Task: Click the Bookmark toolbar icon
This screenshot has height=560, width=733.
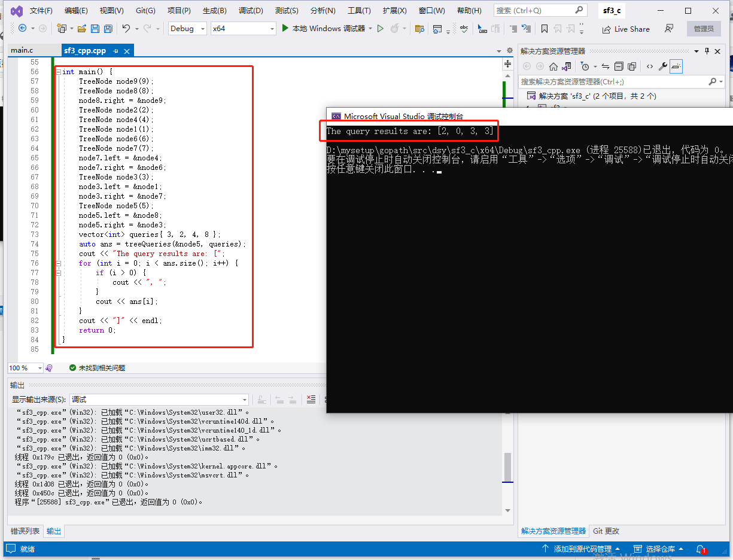Action: coord(544,28)
